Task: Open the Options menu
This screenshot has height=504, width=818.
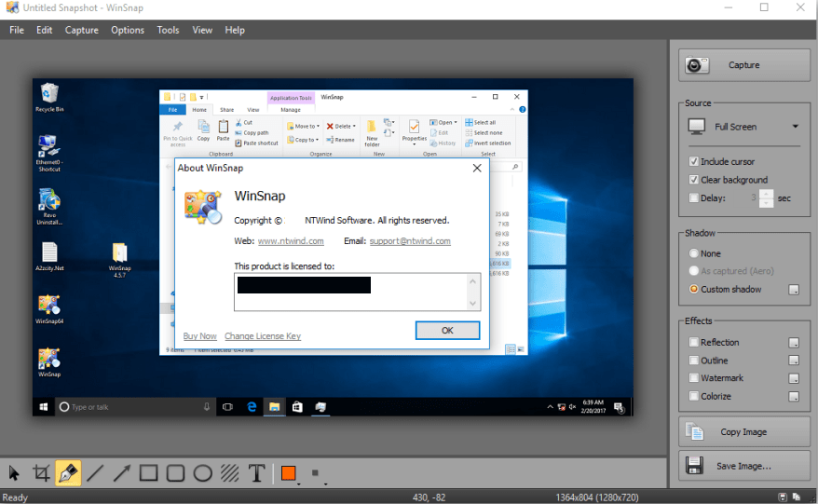Action: (128, 30)
